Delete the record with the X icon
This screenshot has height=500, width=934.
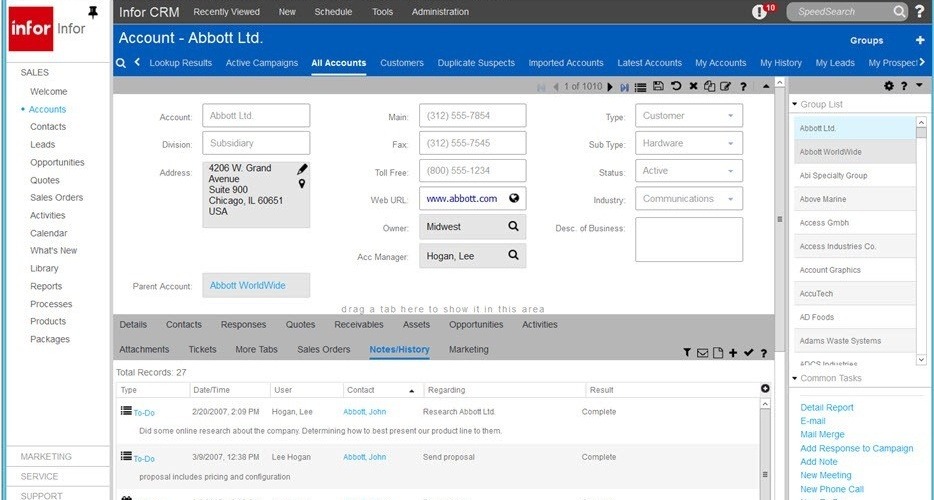coord(693,86)
